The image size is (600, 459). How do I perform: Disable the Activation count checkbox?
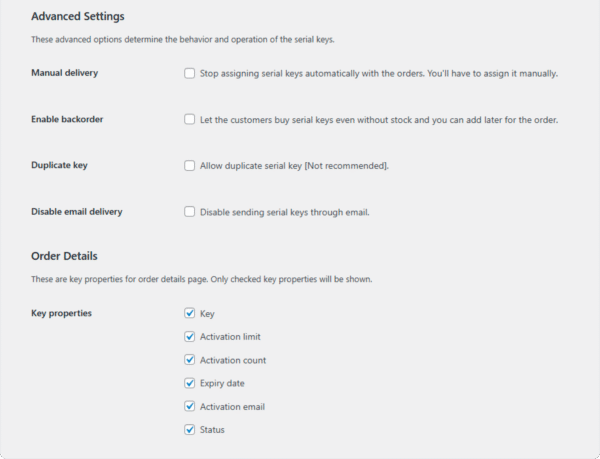[x=190, y=360]
